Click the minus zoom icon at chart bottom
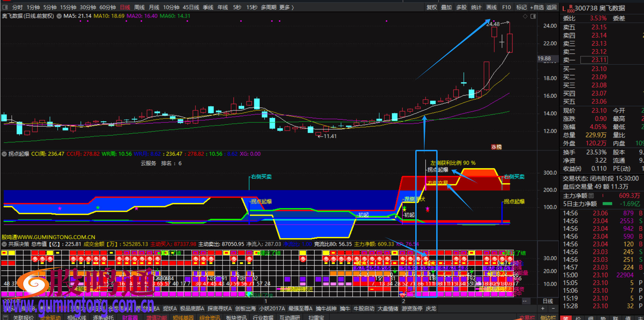The width and height of the screenshot is (644, 320). (553, 308)
